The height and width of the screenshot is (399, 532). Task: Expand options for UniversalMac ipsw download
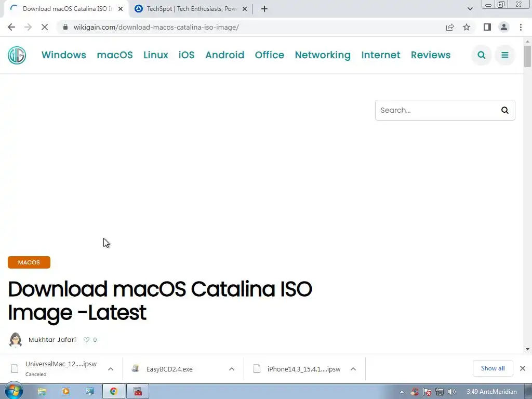(x=111, y=369)
